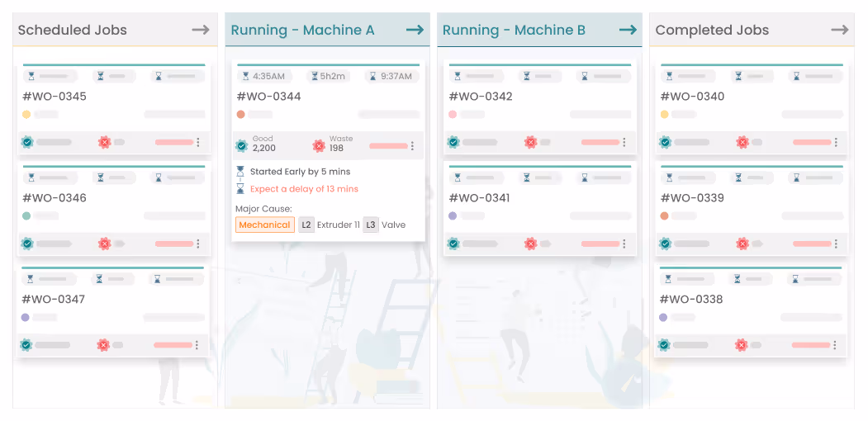
Task: Click the good-count badge icon on #WO-0340
Action: [665, 142]
